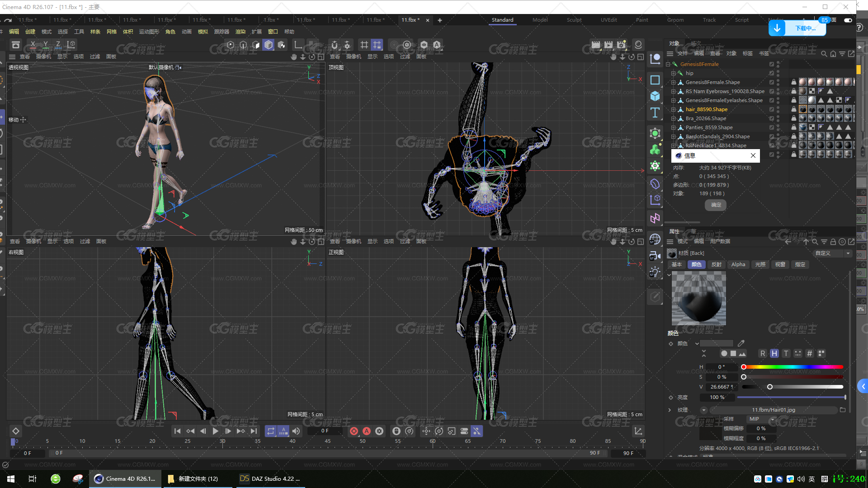Image resolution: width=868 pixels, height=488 pixels.
Task: Adjust the 亮度 brightness slider
Action: 791,397
